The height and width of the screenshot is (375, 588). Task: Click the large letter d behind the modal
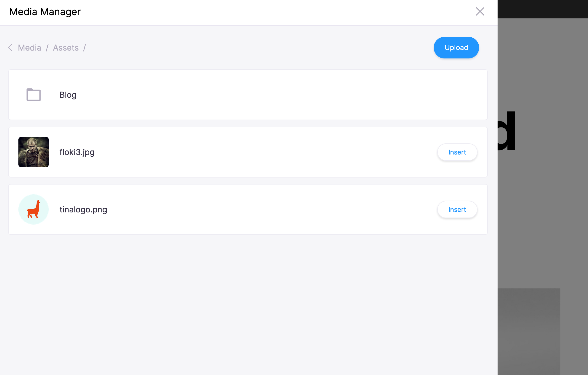point(507,131)
